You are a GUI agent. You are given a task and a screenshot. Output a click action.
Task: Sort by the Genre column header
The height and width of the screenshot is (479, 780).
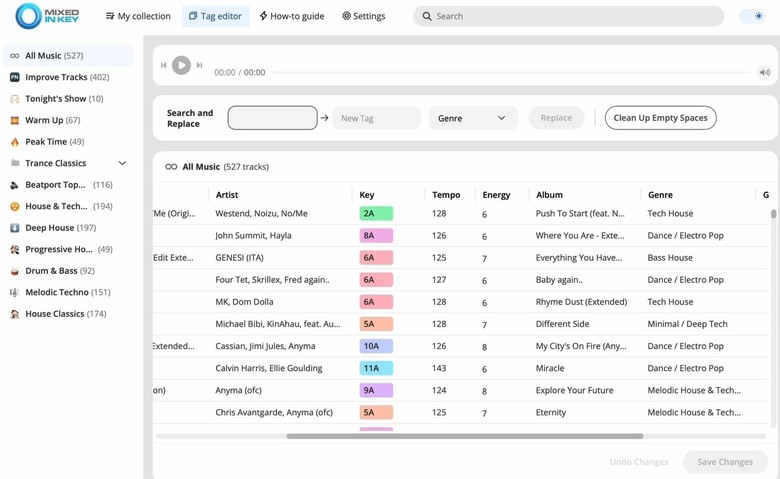[660, 195]
